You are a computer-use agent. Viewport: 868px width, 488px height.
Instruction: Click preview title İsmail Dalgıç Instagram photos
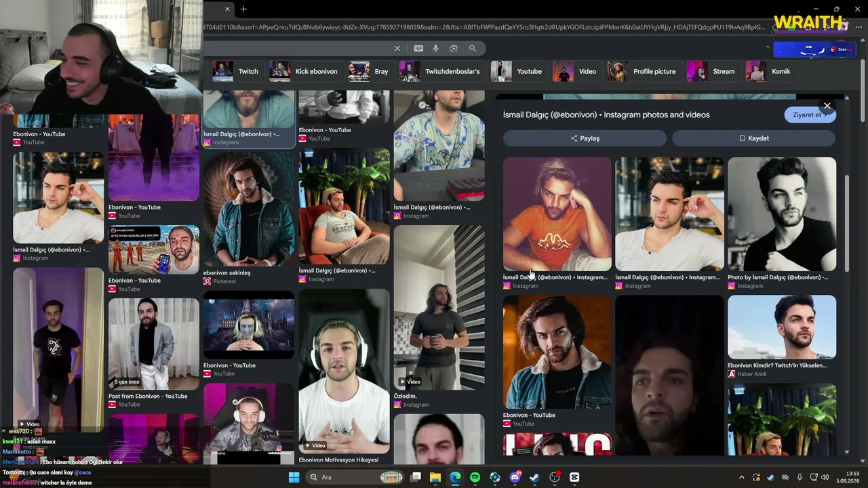coord(606,115)
